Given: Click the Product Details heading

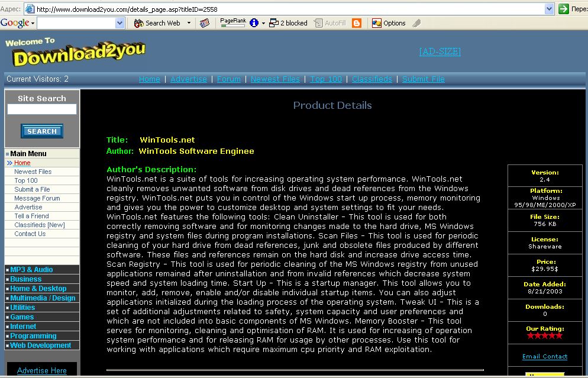Looking at the screenshot, I should 332,105.
